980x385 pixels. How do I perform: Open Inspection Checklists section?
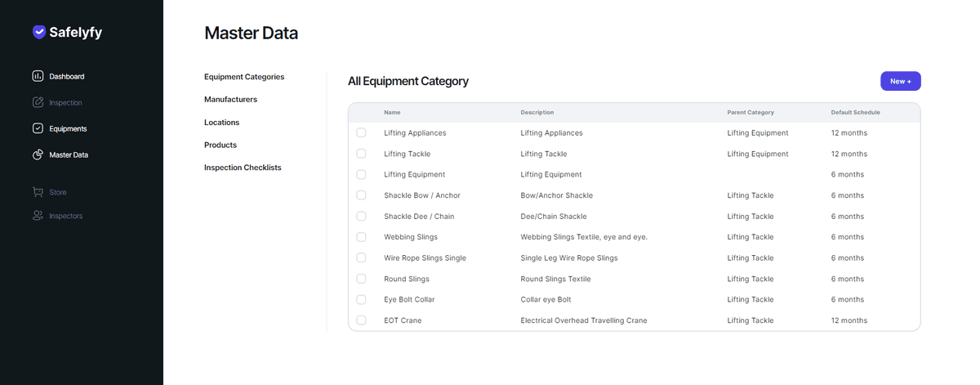pyautogui.click(x=243, y=168)
